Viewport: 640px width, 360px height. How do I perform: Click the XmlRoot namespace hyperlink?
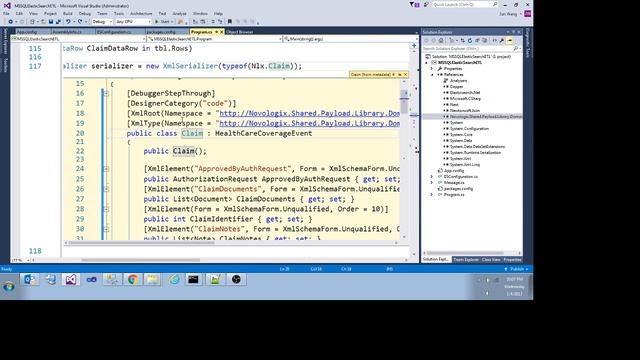click(x=309, y=113)
